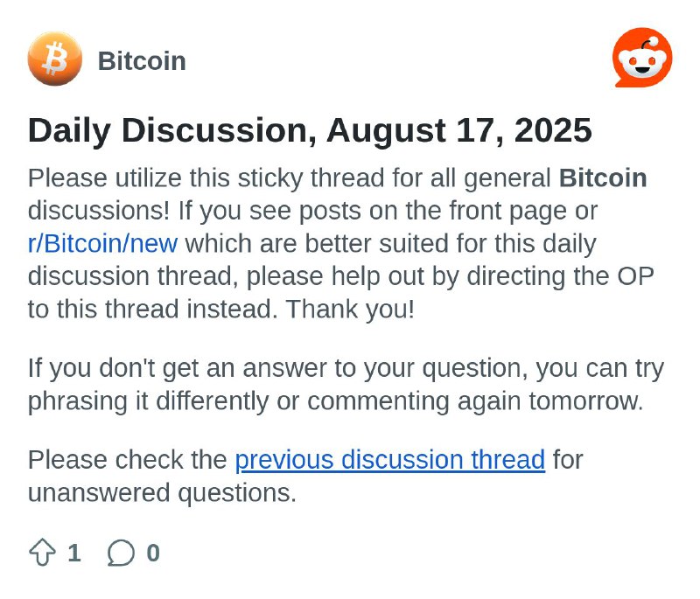700x599 pixels.
Task: Click the upvote count number 1
Action: point(74,553)
